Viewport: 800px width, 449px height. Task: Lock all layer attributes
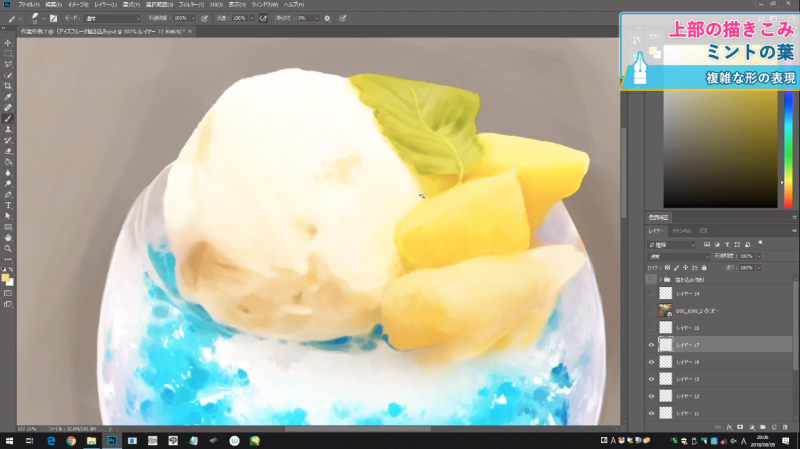point(704,267)
